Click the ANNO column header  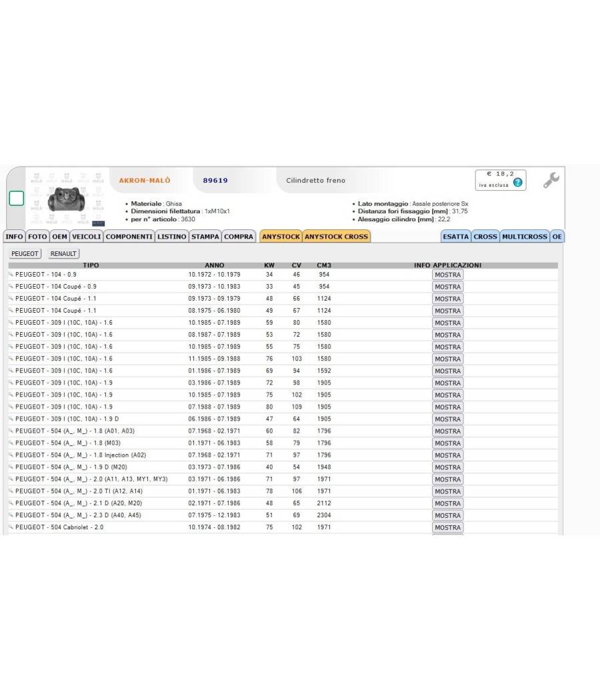point(214,265)
